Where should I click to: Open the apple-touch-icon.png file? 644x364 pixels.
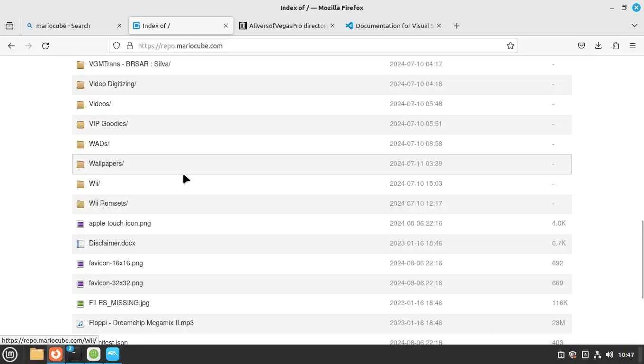coord(120,223)
